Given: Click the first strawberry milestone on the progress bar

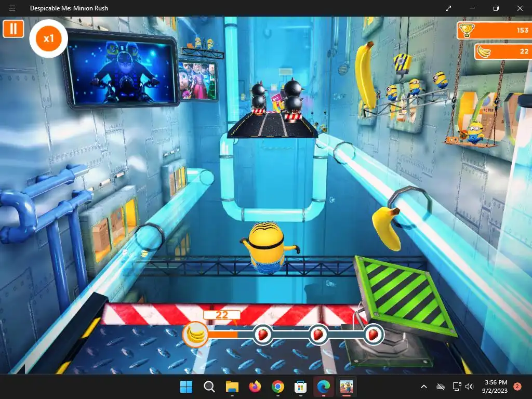Looking at the screenshot, I should point(263,335).
